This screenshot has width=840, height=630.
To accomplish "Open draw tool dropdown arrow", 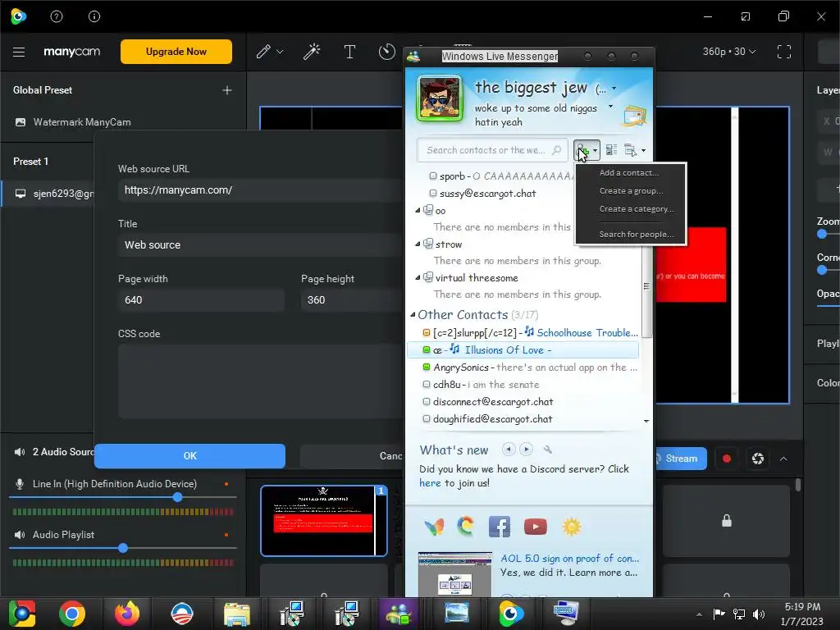I will [280, 52].
